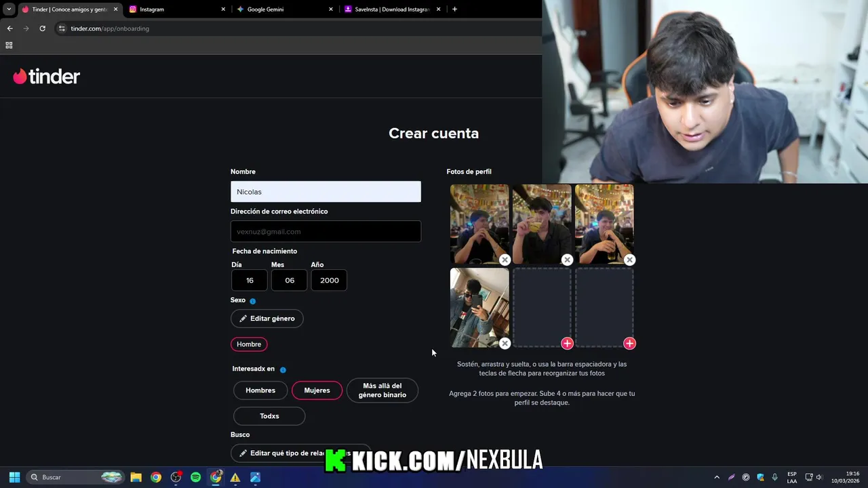Open the info icon next to Sexo
The width and height of the screenshot is (868, 488).
coord(252,301)
